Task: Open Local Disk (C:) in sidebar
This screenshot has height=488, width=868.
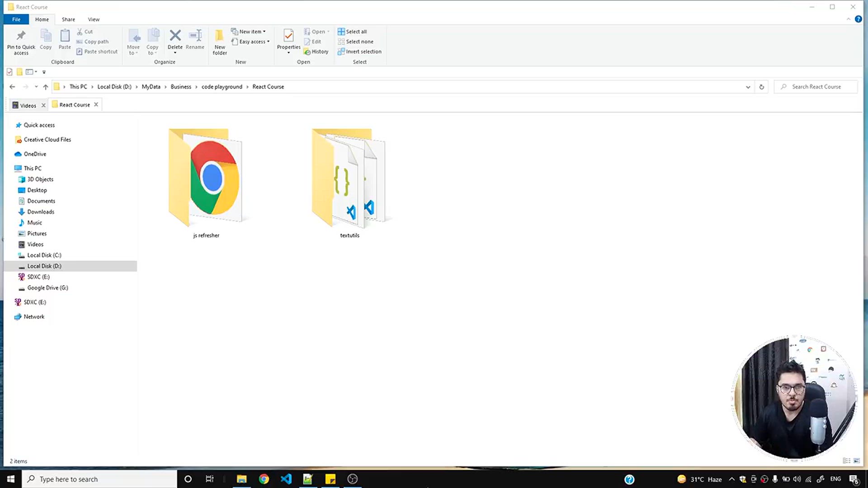Action: pyautogui.click(x=44, y=255)
